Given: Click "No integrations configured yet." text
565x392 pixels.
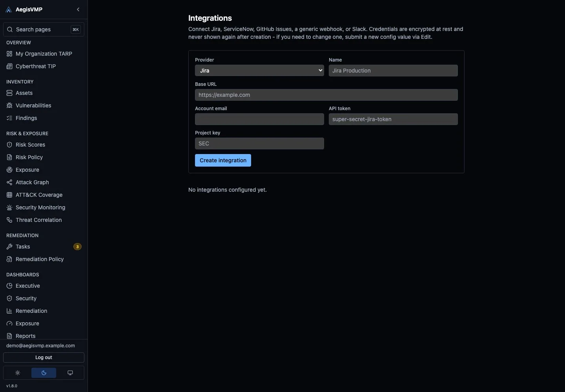Looking at the screenshot, I should [x=228, y=190].
